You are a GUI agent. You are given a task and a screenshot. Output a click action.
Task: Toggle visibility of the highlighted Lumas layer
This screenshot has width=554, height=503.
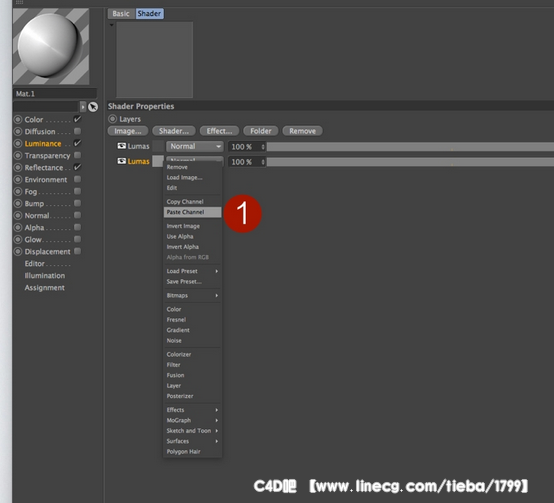click(x=122, y=161)
